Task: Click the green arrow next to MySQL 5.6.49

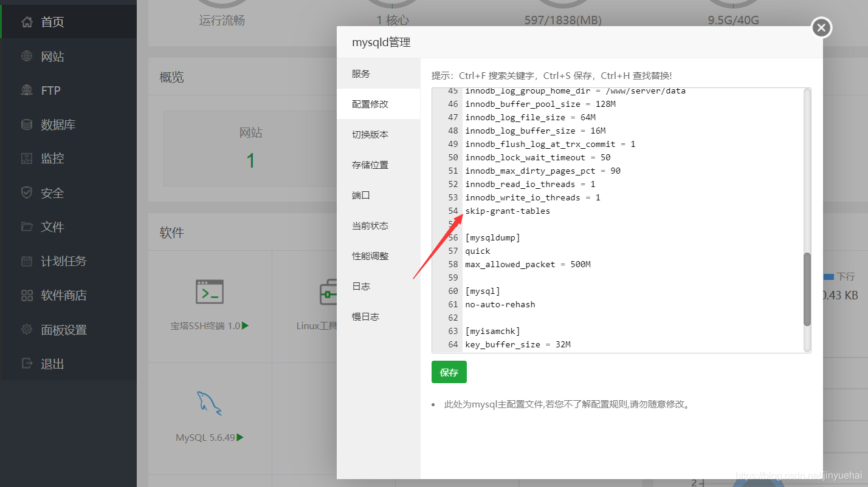Action: tap(241, 437)
